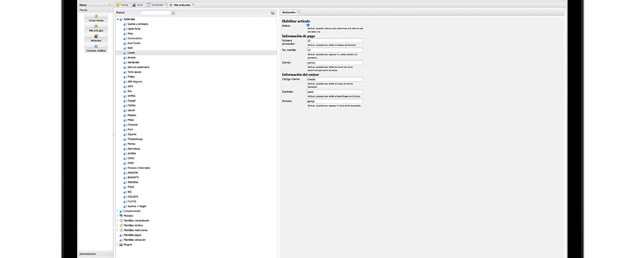This screenshot has height=258, width=644.
Task: Switch to the Tienda tab
Action: [121, 5]
